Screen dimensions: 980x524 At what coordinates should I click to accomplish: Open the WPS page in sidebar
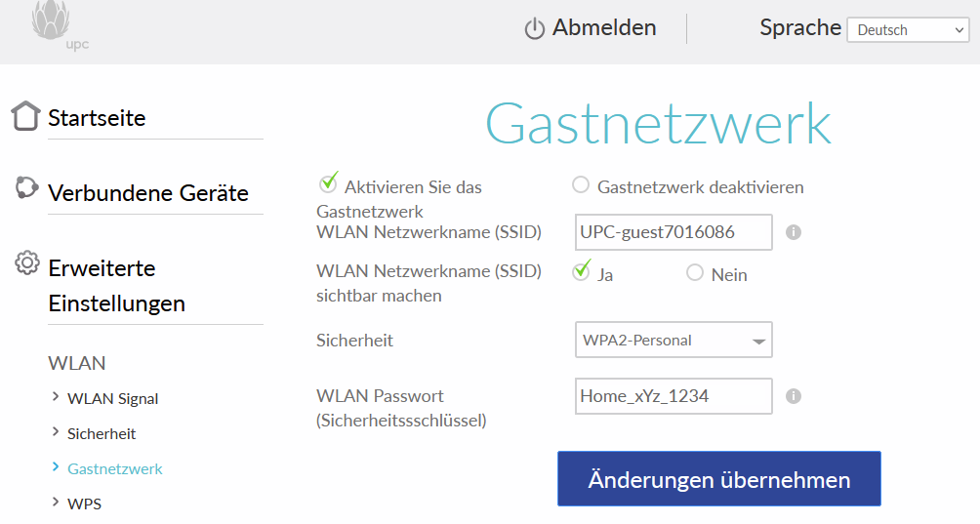[x=84, y=504]
